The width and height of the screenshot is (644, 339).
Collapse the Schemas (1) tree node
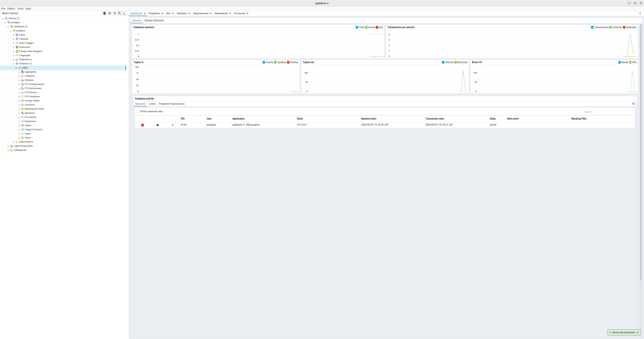tap(14, 64)
